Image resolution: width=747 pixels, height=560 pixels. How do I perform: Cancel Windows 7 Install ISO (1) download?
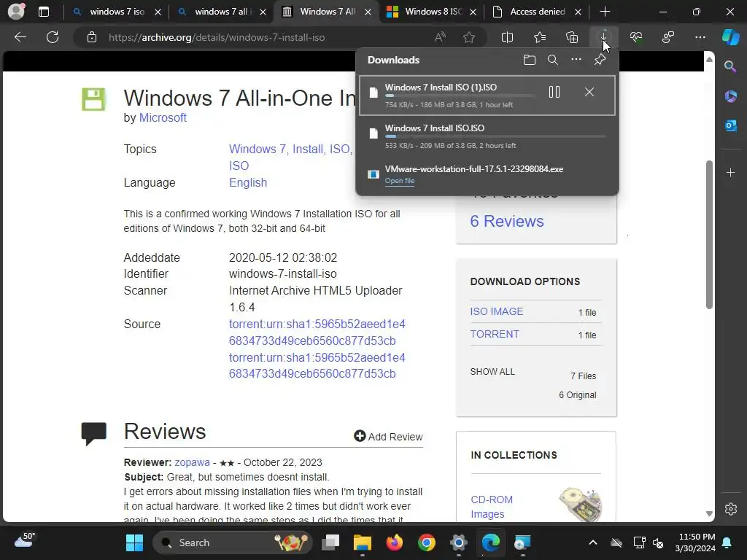point(589,92)
